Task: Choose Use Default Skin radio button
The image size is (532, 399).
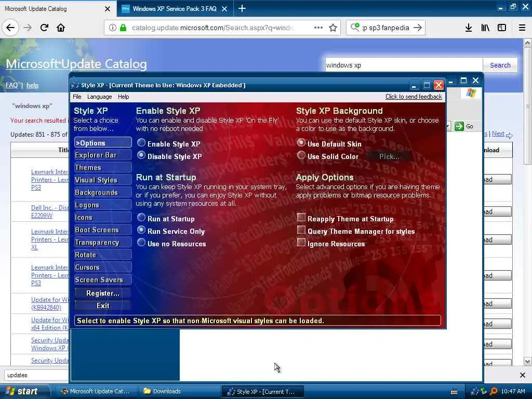Action: [301, 143]
